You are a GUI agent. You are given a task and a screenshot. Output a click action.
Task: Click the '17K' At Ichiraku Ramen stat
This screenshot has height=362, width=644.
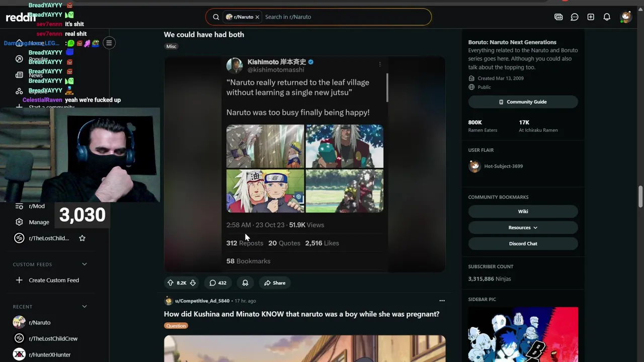[524, 122]
